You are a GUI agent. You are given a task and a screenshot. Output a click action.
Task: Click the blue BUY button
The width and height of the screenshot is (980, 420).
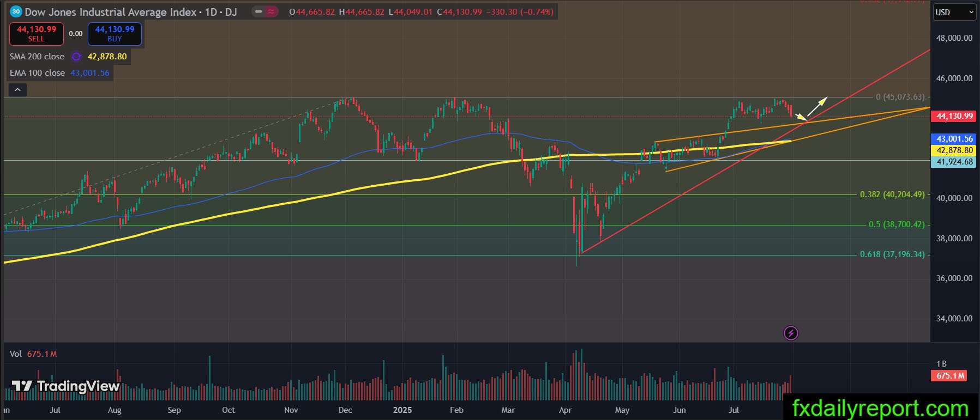coord(115,34)
